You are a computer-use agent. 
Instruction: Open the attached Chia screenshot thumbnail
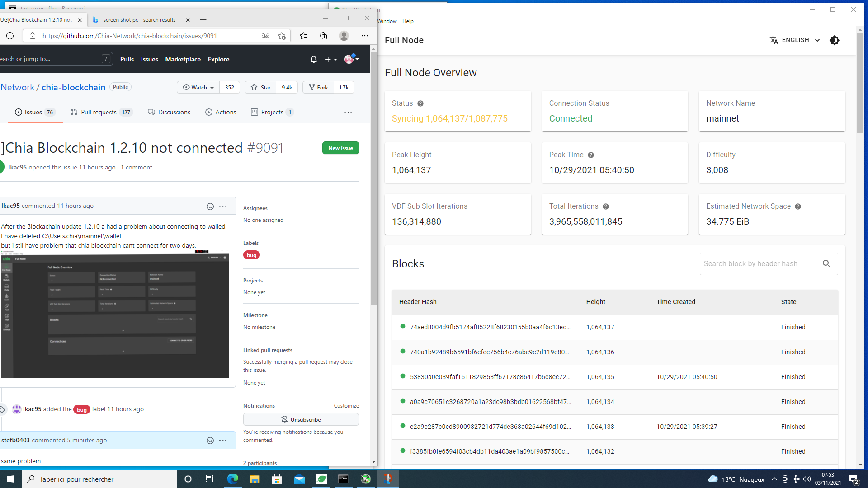tap(115, 314)
